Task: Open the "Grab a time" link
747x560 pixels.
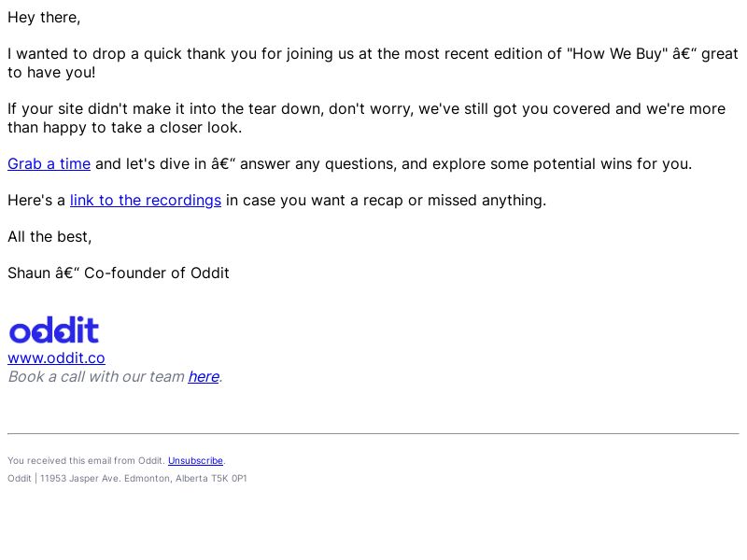Action: [x=49, y=164]
